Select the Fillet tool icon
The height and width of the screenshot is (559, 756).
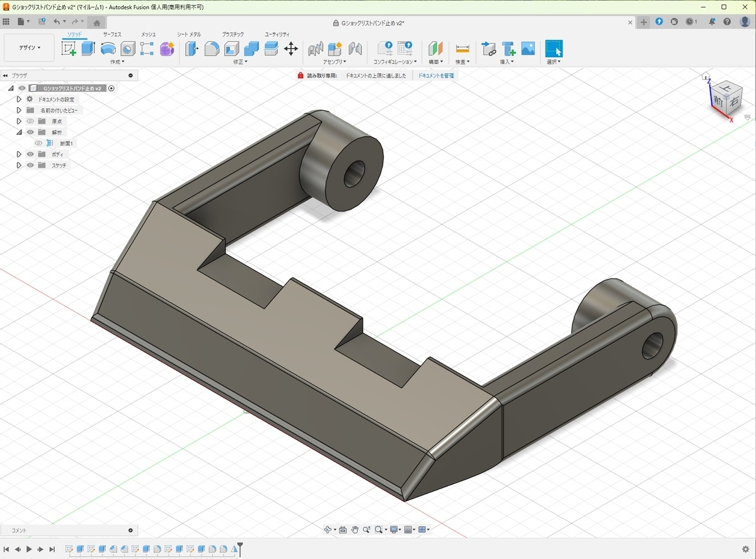pyautogui.click(x=212, y=48)
